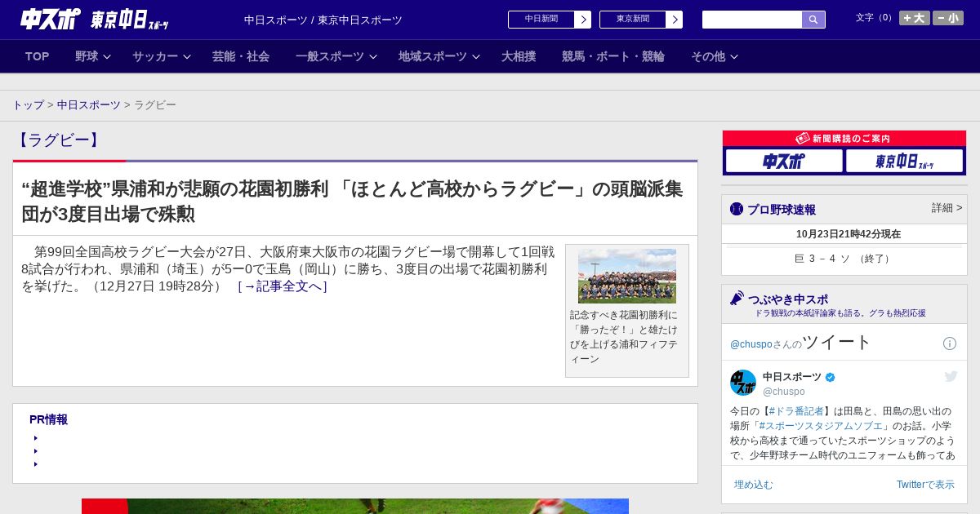Click the 中スポ subscription banner button
Viewport: 980px width, 514px height.
[784, 161]
